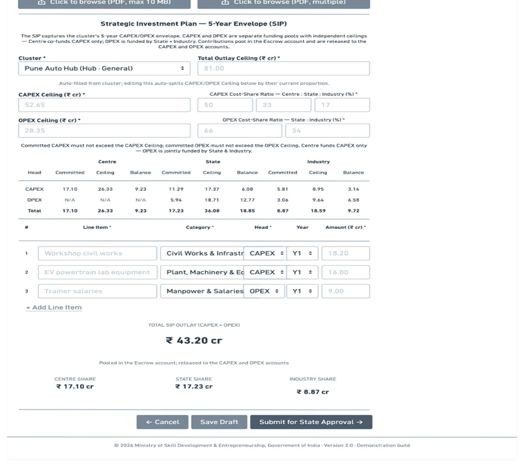Click CAPEX Industry share ratio field showing 17
This screenshot has height=465, width=520.
(342, 105)
